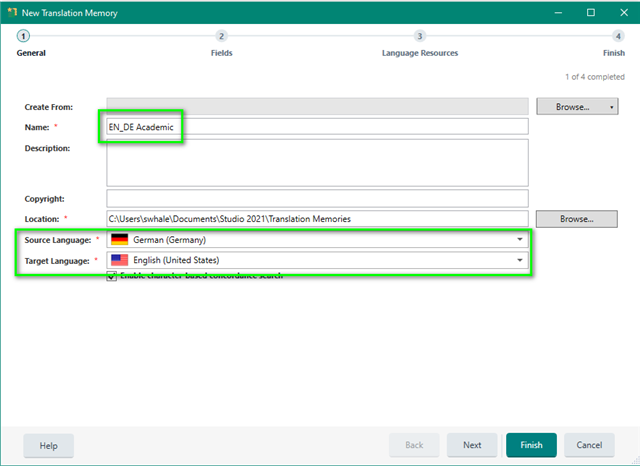The width and height of the screenshot is (640, 466).
Task: Browse for the Location folder
Action: [575, 218]
